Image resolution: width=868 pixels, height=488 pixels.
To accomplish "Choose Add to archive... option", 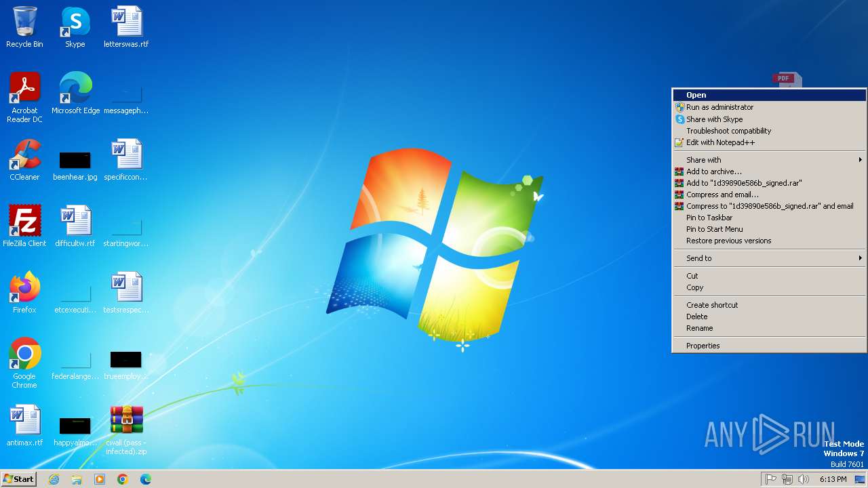I will [x=769, y=171].
